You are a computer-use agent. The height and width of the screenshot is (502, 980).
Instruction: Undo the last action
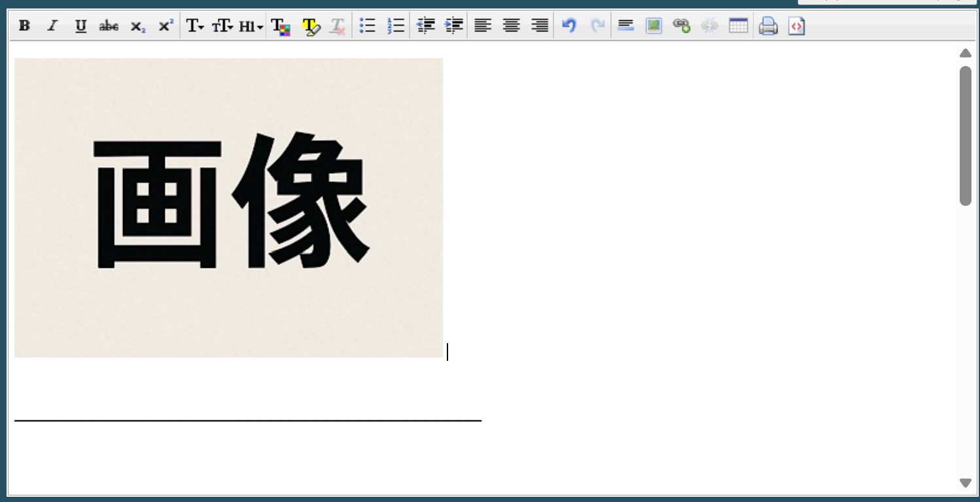[569, 26]
